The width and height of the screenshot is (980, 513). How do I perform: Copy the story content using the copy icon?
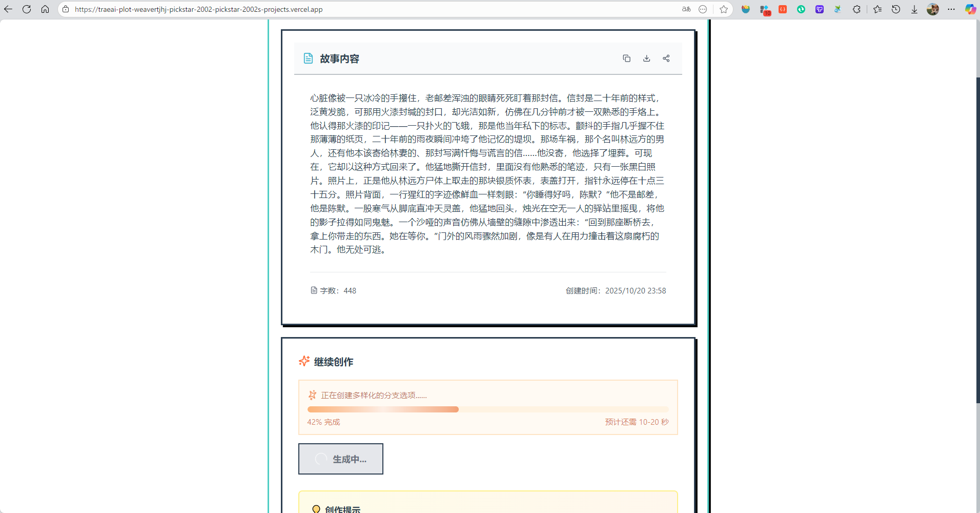(x=626, y=58)
